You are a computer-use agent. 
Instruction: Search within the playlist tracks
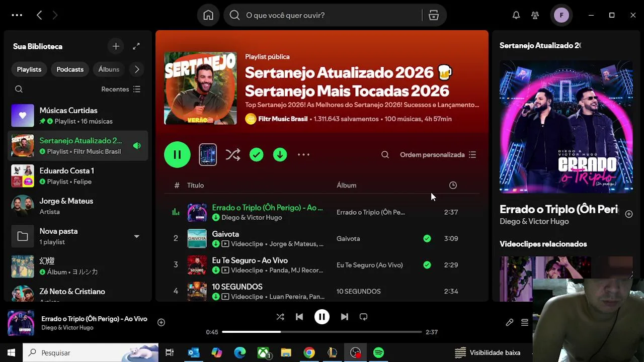tap(385, 155)
